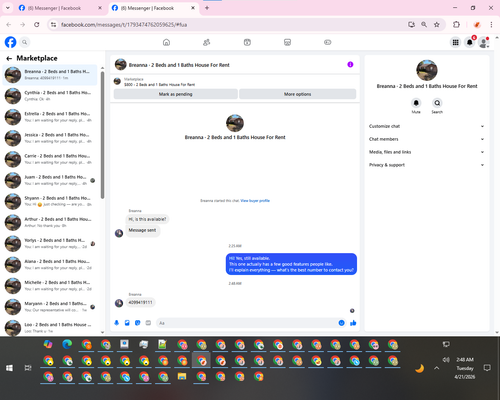Open Arthur conversation in chat list

(50, 222)
